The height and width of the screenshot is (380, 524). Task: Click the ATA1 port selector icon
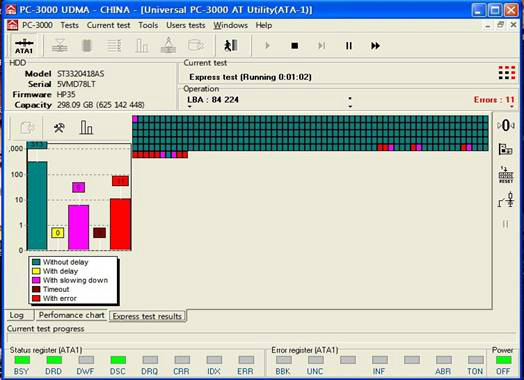coord(24,46)
